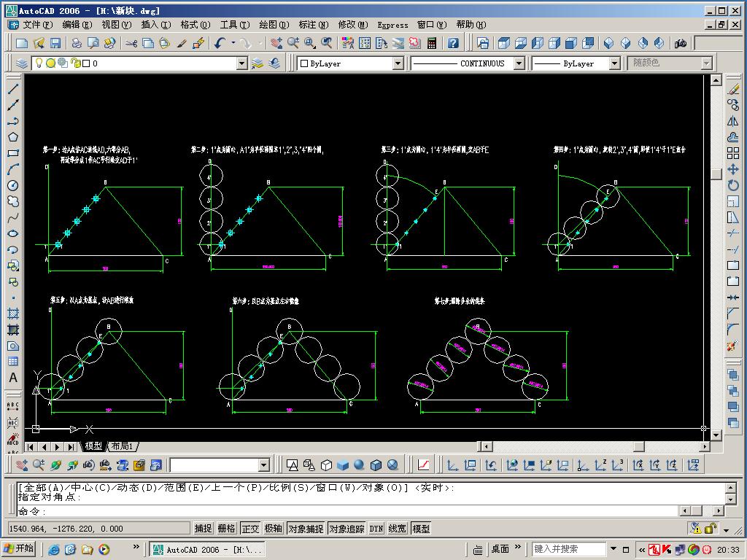
Task: Toggle 栅格 grid display in status bar
Action: coord(226,529)
